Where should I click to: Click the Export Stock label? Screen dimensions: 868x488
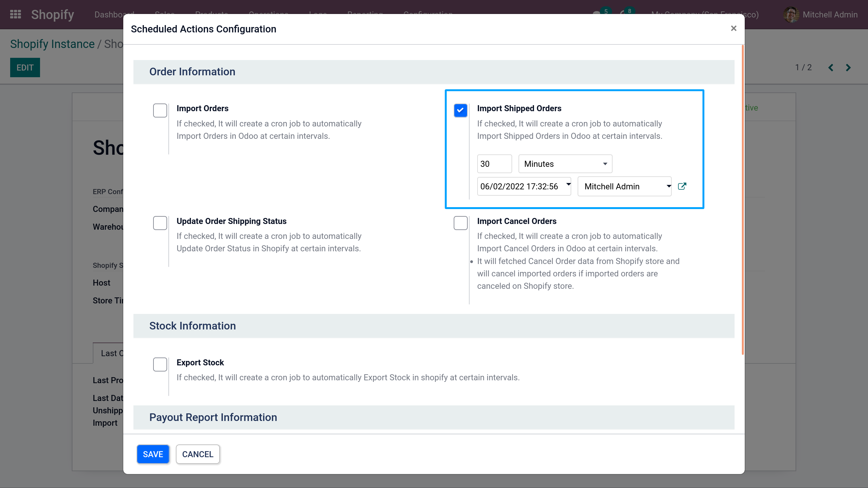200,362
